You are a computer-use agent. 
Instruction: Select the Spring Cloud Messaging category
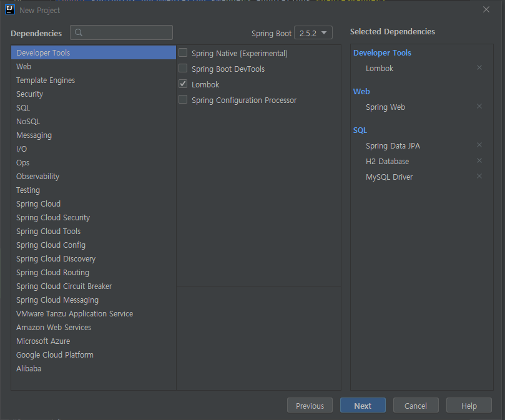tap(94, 300)
